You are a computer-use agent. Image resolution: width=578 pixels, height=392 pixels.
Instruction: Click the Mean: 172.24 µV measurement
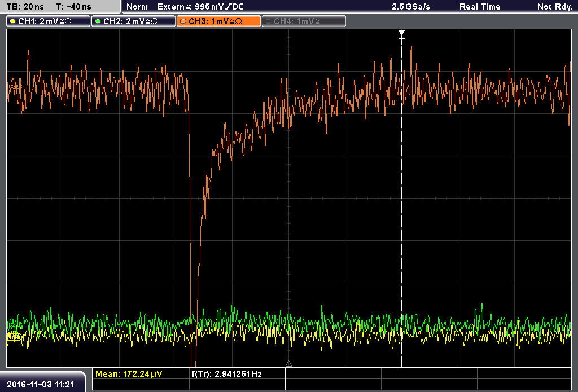pyautogui.click(x=129, y=373)
